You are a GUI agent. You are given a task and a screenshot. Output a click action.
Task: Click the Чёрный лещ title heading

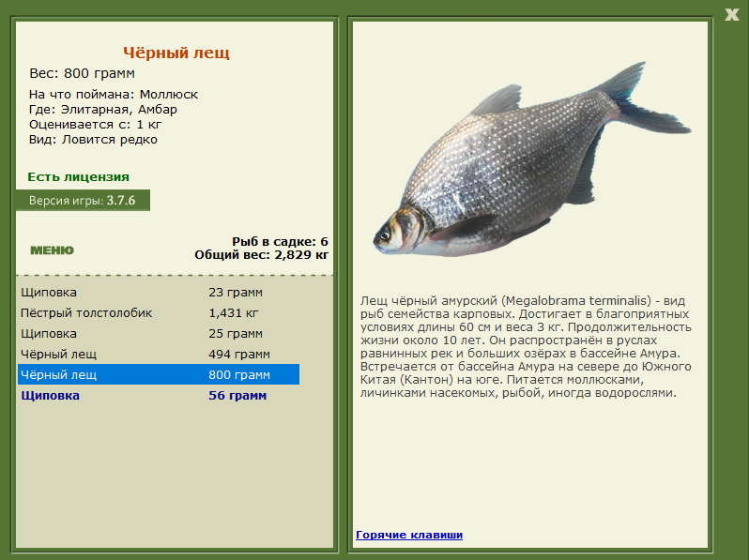pyautogui.click(x=176, y=52)
